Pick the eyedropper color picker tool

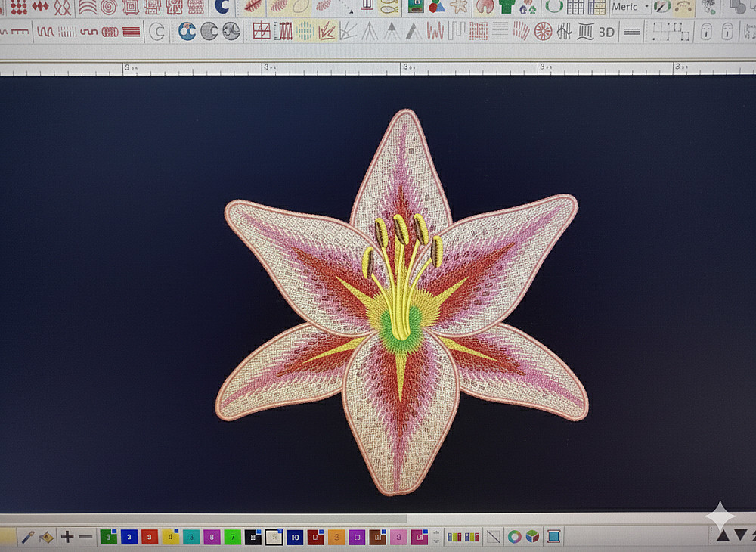(x=27, y=537)
